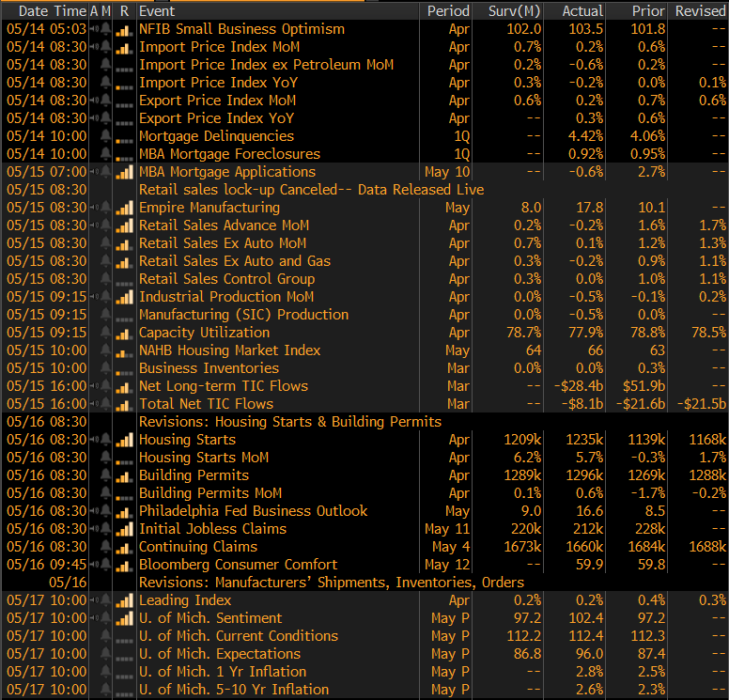729x700 pixels.
Task: Toggle the alert bell for Retail Sales Advance MoM
Action: [x=105, y=226]
